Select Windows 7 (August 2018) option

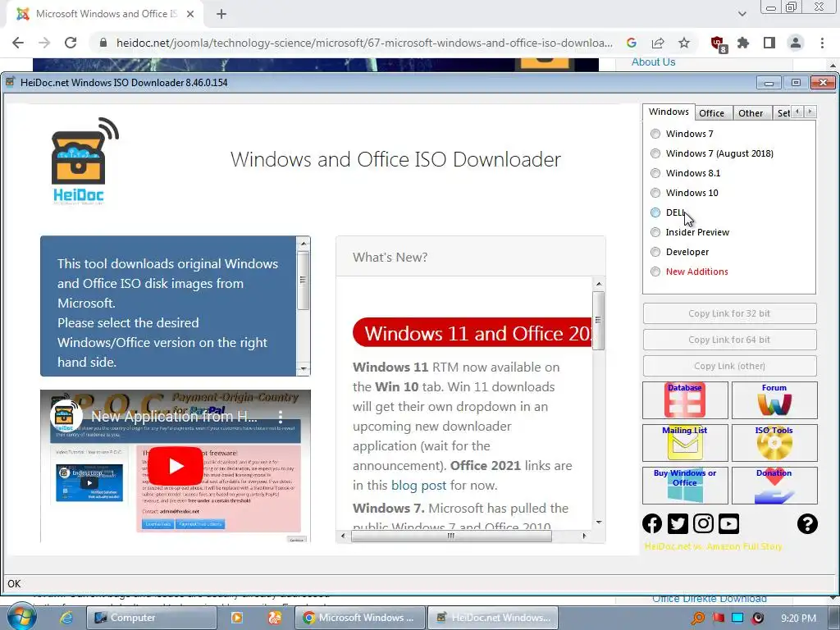click(711, 153)
